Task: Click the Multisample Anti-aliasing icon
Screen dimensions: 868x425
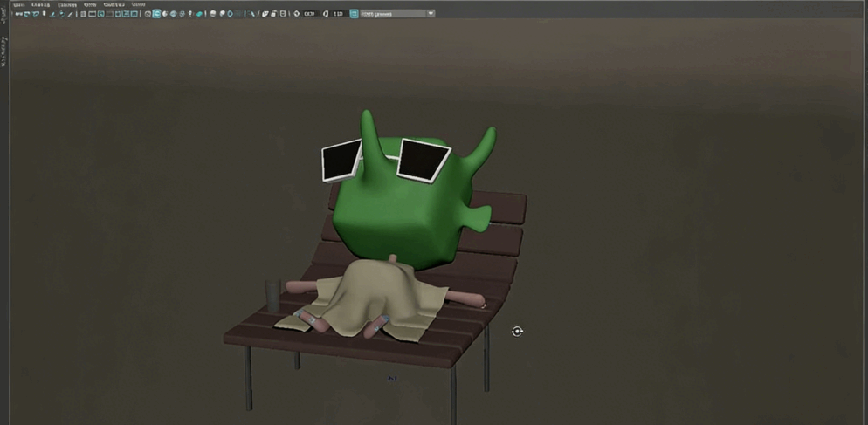Action: 231,14
